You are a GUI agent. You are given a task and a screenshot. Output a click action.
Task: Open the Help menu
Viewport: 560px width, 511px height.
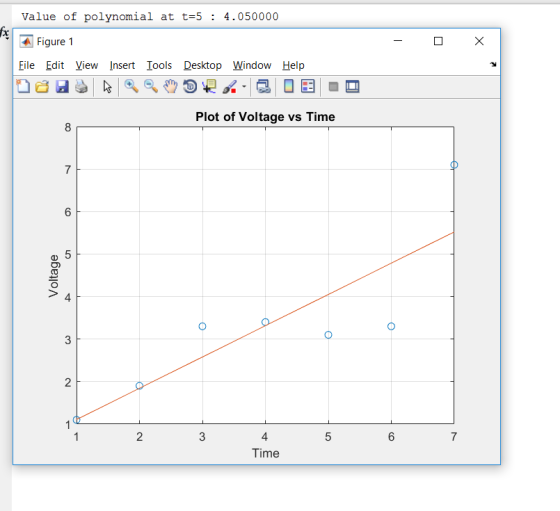click(x=293, y=65)
